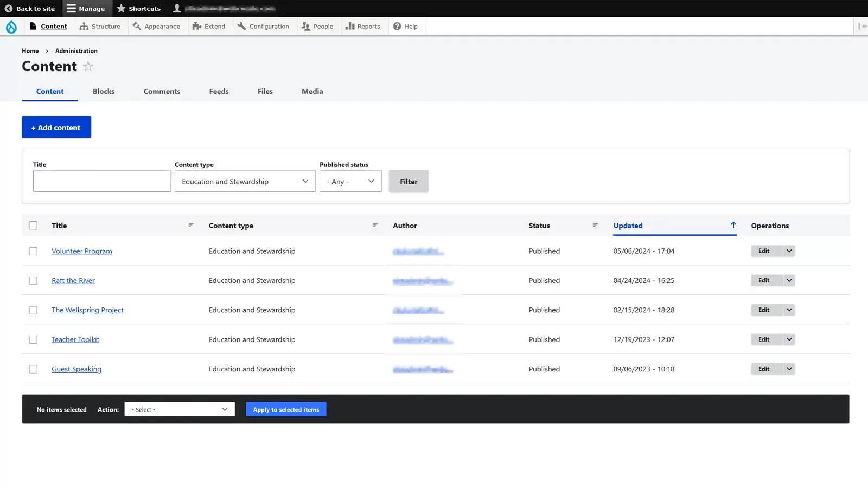Open the Appearance admin menu
The height and width of the screenshot is (488, 868).
156,27
